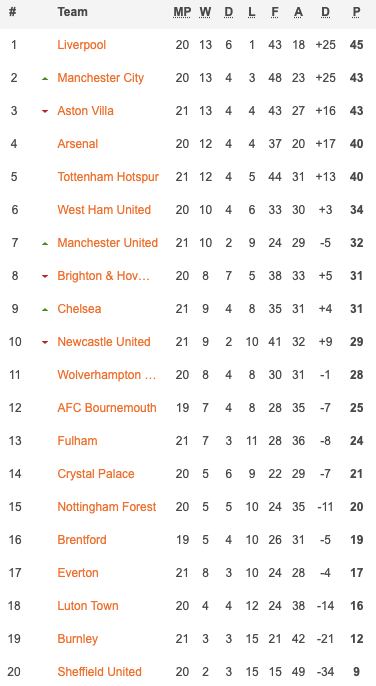
Task: Open the AFC Bournemouth link
Action: tap(107, 408)
